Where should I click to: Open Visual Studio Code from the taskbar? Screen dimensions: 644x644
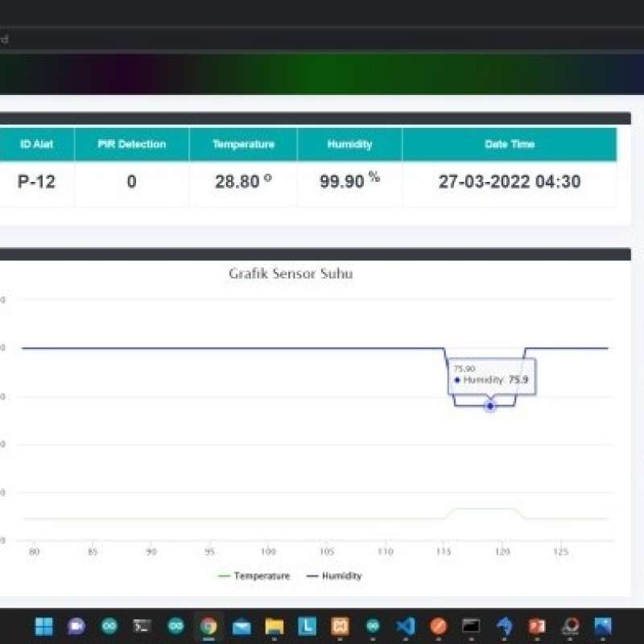point(405,626)
